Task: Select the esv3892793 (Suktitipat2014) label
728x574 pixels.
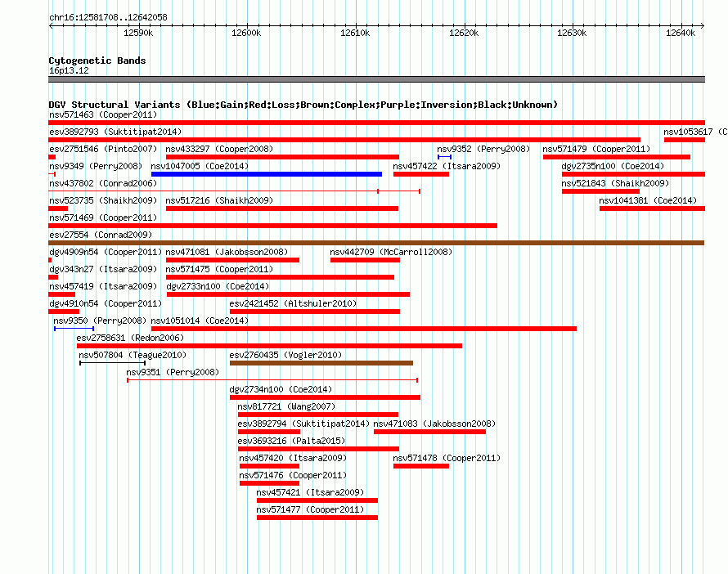Action: click(115, 132)
